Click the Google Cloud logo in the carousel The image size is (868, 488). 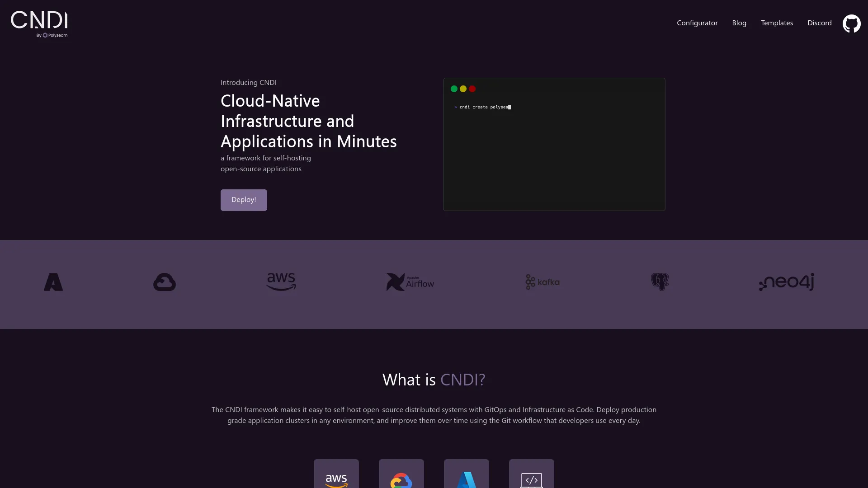(165, 282)
